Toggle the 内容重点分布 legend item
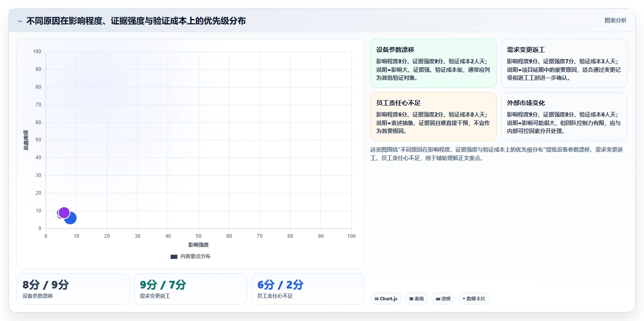The width and height of the screenshot is (644, 321). 190,256
